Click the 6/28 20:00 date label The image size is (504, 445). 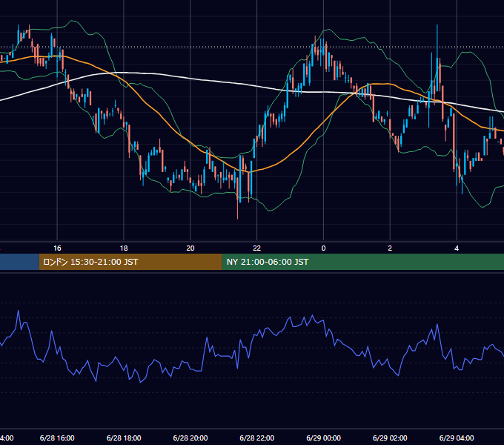click(190, 438)
